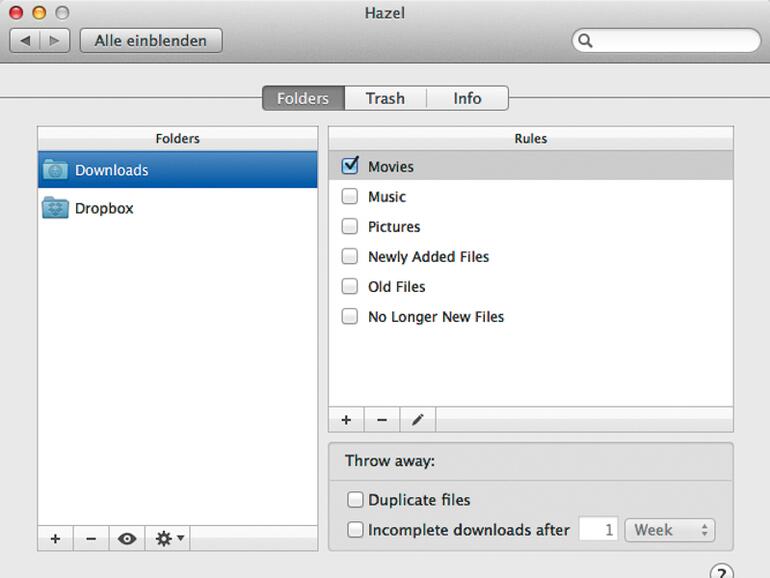Enable the Pictures rule checkbox
The width and height of the screenshot is (770, 578).
point(350,226)
